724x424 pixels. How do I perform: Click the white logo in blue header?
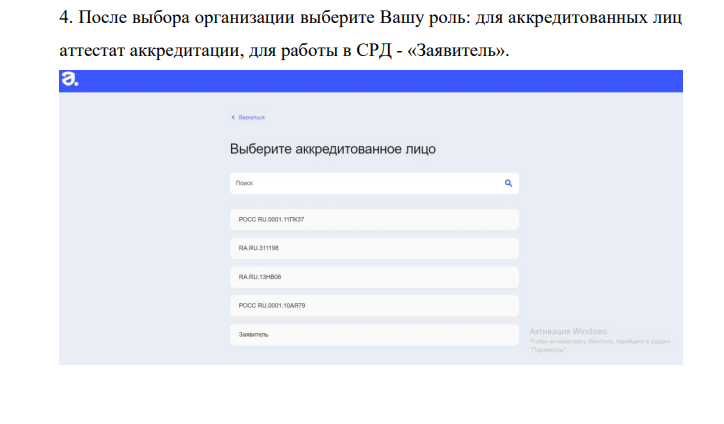click(x=70, y=79)
